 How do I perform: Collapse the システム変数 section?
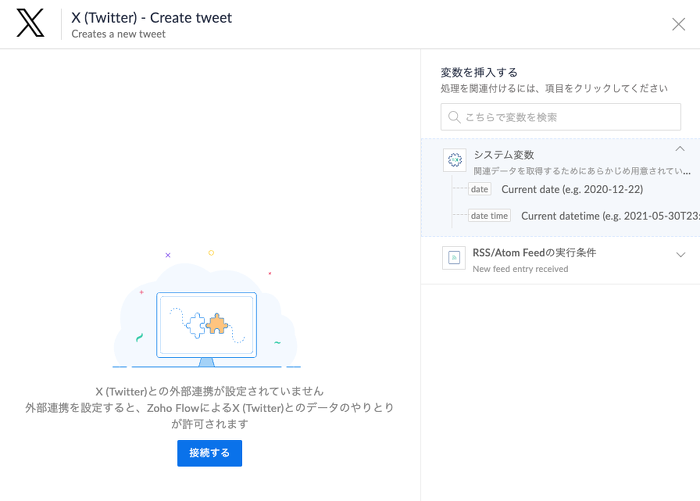click(x=679, y=149)
